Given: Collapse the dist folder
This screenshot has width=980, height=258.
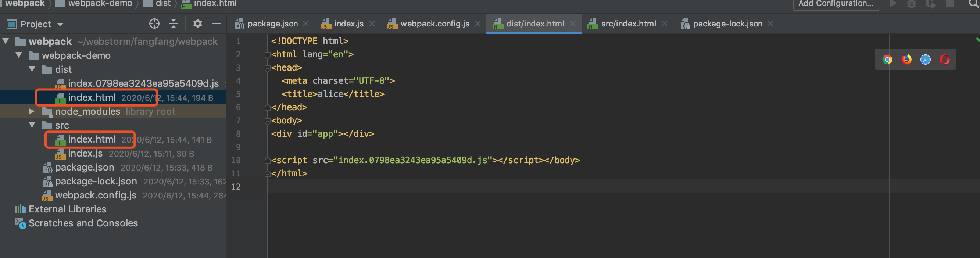Looking at the screenshot, I should 32,69.
